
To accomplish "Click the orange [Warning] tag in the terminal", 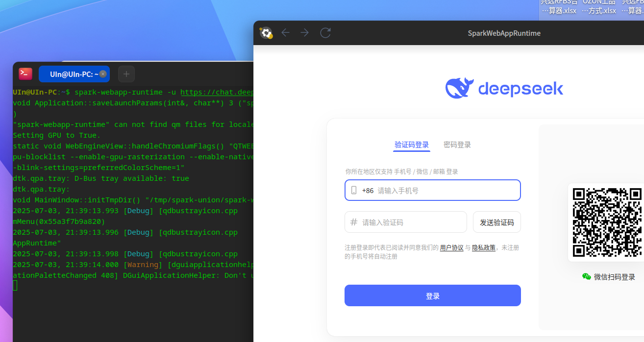I will click(x=143, y=265).
